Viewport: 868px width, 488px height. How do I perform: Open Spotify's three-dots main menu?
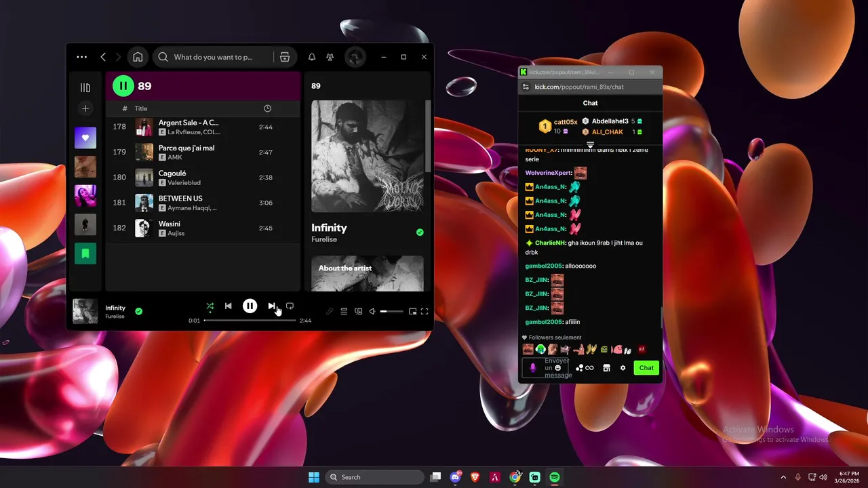(82, 57)
